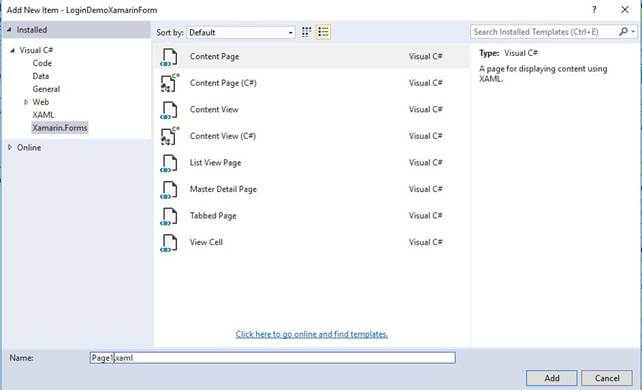Pick the Content View (C#) icon
This screenshot has height=390, width=642.
click(170, 136)
